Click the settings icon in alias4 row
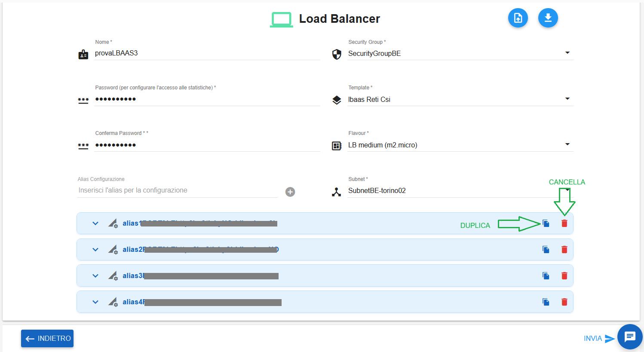Viewport: 644px width, 352px height. [113, 302]
